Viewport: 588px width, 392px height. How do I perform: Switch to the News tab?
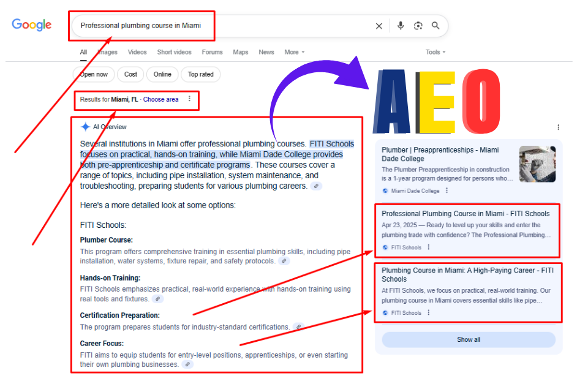(266, 52)
